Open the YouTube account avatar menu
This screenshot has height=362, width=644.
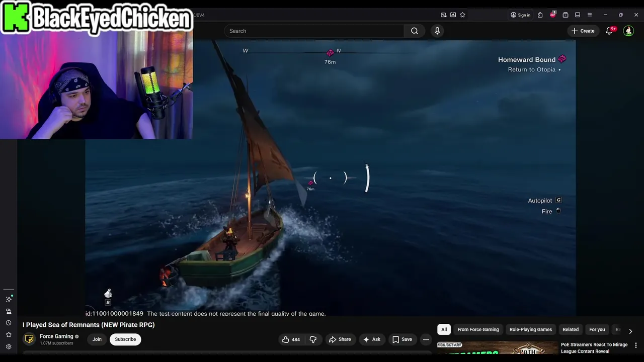[x=628, y=31]
